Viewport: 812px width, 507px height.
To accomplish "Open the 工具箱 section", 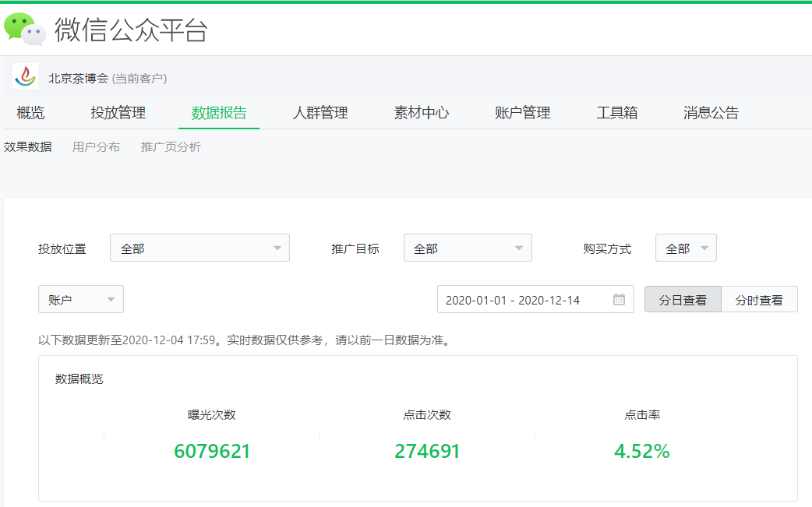I will pyautogui.click(x=617, y=112).
